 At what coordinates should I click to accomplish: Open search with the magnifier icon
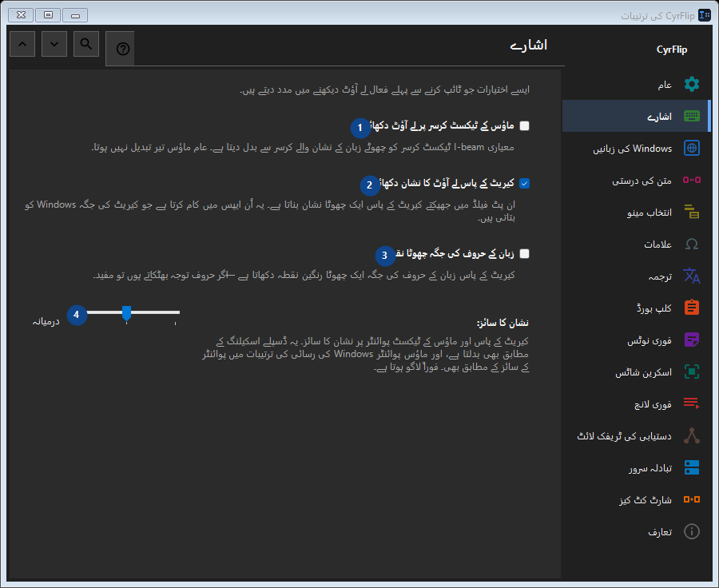(86, 44)
